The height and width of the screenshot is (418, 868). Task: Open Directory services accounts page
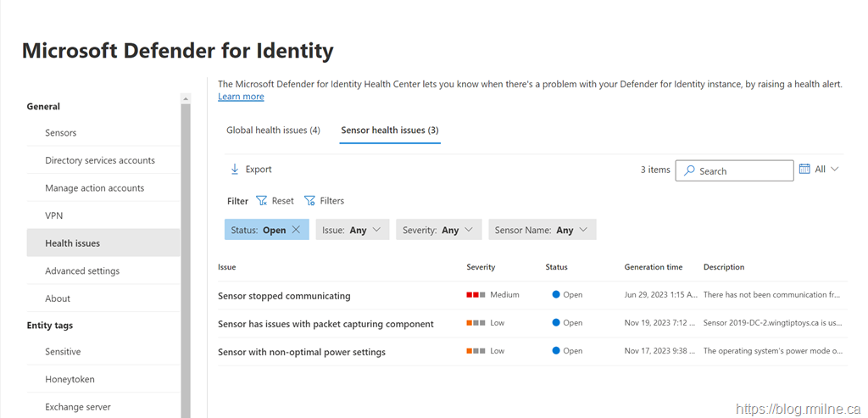(x=100, y=160)
